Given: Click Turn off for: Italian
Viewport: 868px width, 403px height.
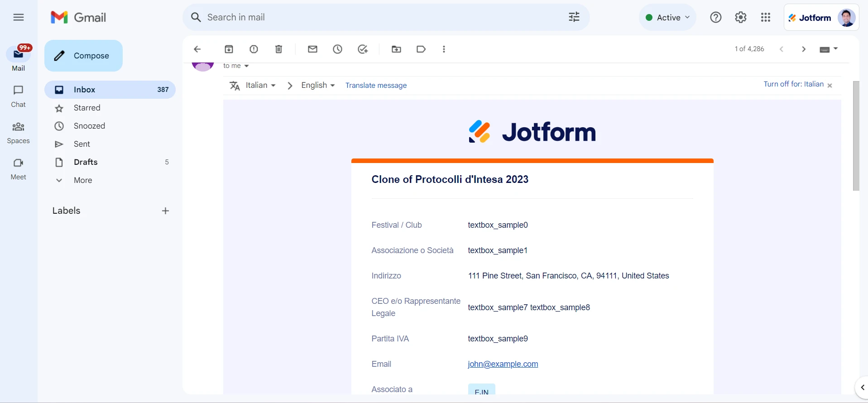Looking at the screenshot, I should pyautogui.click(x=793, y=84).
